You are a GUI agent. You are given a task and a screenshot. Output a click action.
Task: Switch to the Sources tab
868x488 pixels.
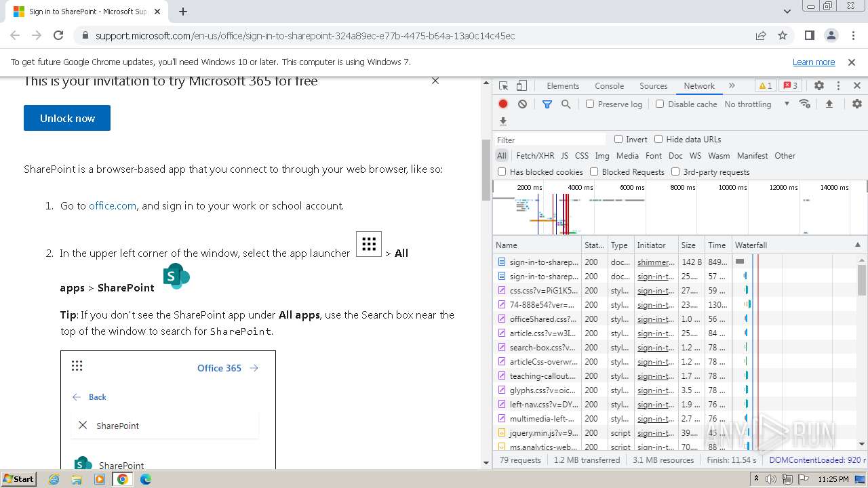(653, 86)
